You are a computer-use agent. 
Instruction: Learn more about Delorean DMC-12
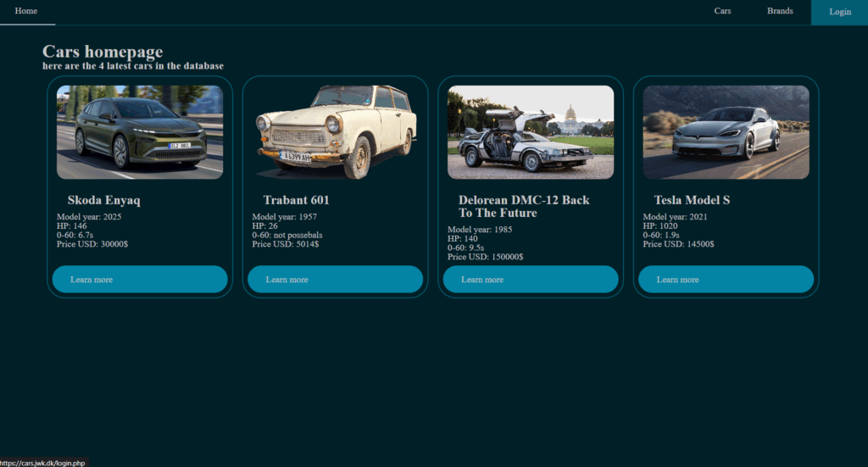(531, 280)
